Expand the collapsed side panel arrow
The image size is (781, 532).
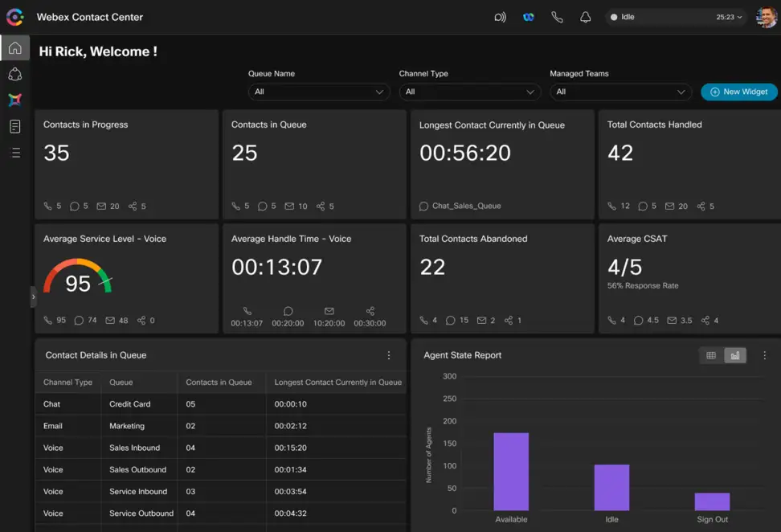coord(34,297)
